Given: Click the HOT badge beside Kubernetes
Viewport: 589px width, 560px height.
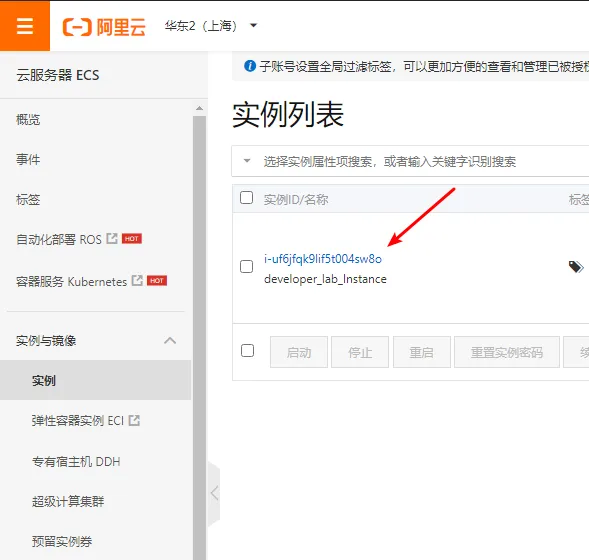Looking at the screenshot, I should [x=157, y=281].
